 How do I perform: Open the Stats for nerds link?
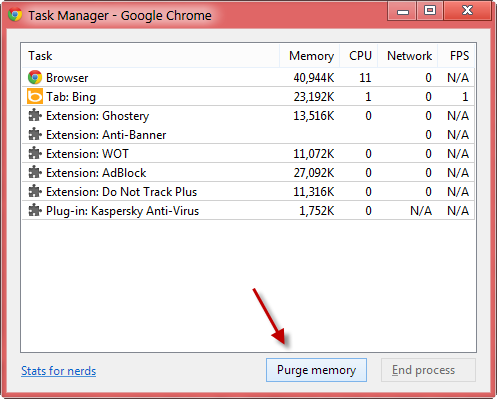(x=59, y=371)
